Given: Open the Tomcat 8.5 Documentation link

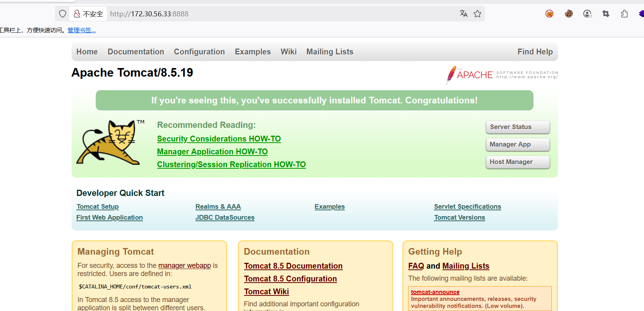Looking at the screenshot, I should pos(293,266).
